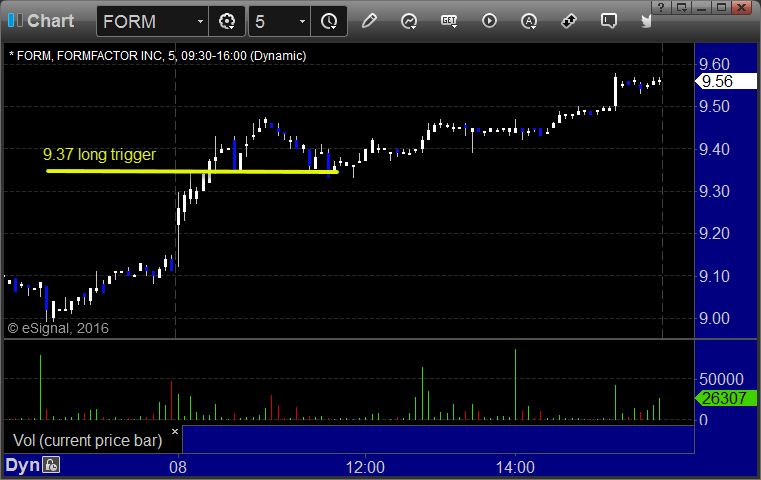Maximize the Chart window

pyautogui.click(x=721, y=7)
